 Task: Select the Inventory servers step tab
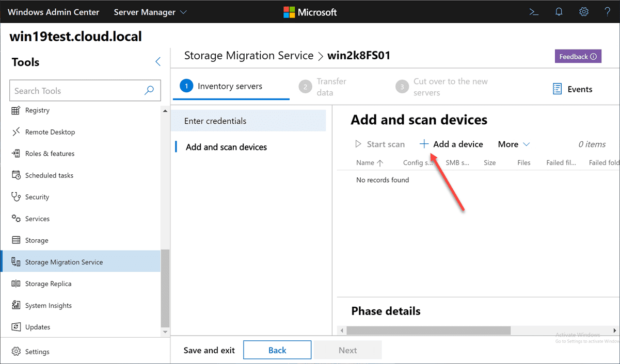(x=230, y=87)
